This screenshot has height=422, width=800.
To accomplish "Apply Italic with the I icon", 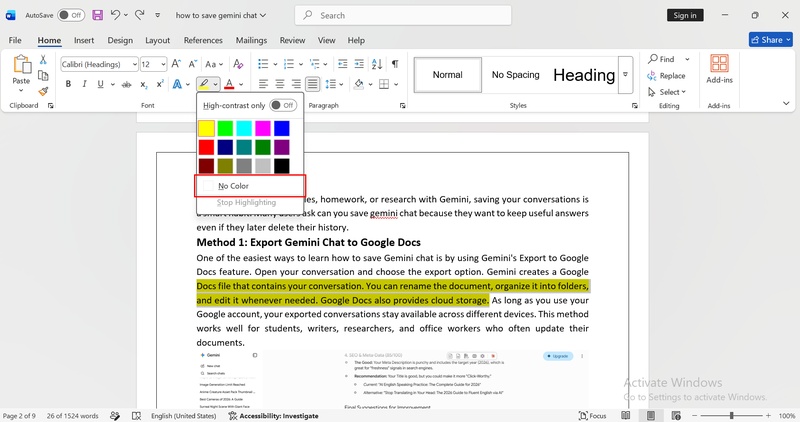I will [84, 84].
